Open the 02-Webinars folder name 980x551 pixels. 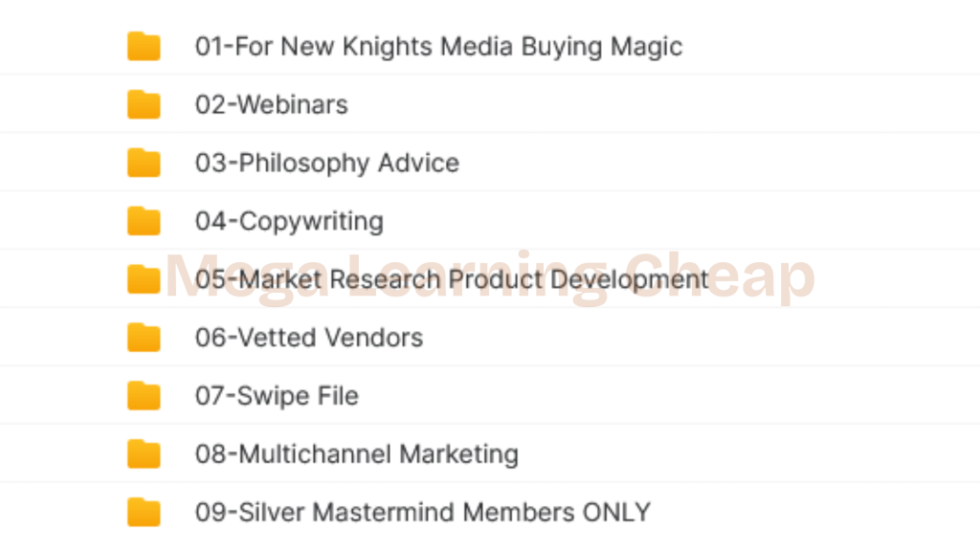(x=272, y=104)
